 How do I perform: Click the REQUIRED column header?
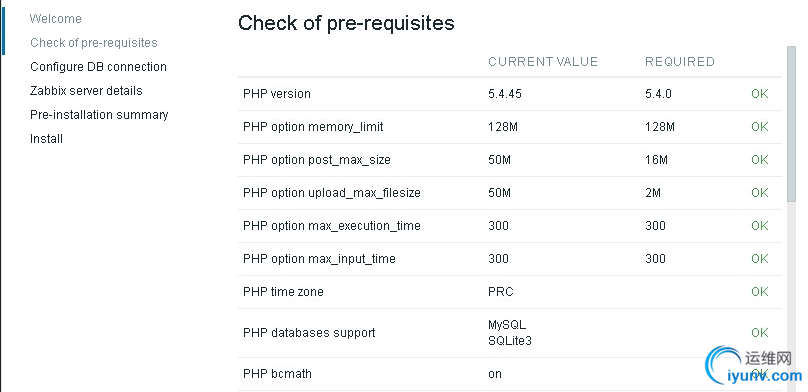680,62
